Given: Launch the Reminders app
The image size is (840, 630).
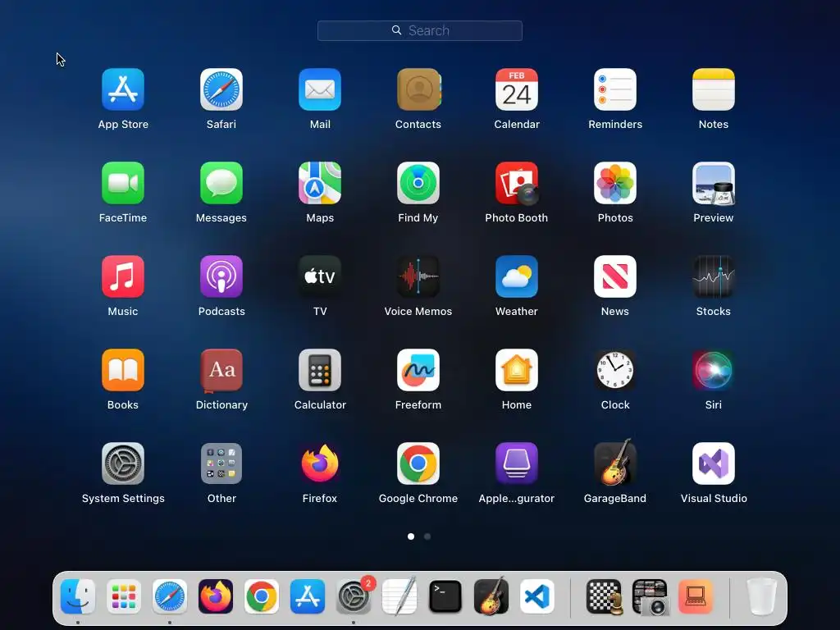Looking at the screenshot, I should click(615, 89).
